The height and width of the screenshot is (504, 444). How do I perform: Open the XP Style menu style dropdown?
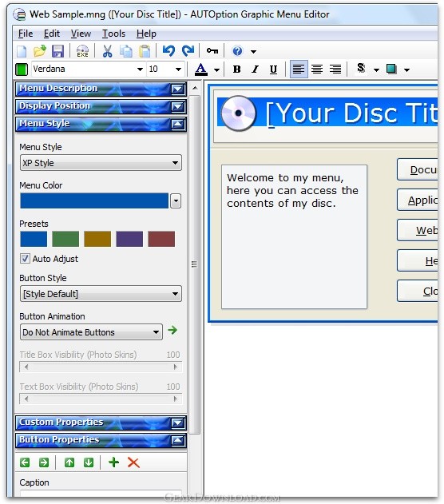[x=101, y=163]
